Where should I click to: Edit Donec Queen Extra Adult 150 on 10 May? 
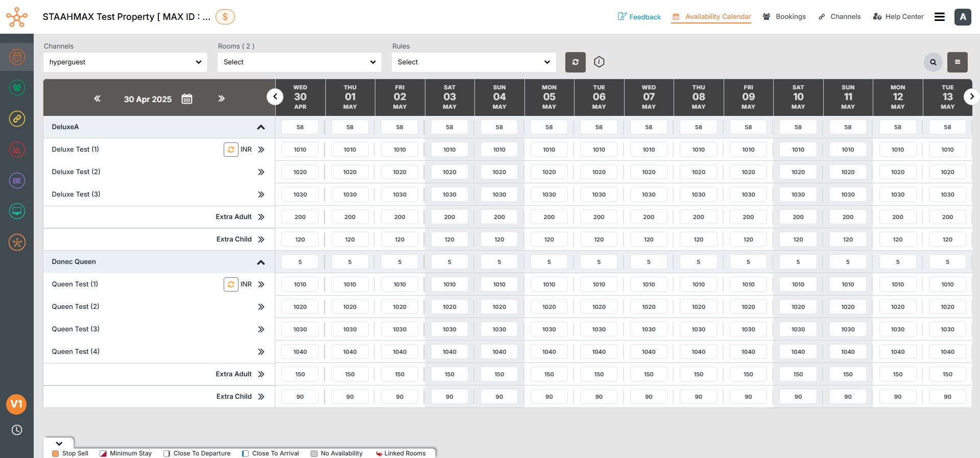[x=798, y=374]
